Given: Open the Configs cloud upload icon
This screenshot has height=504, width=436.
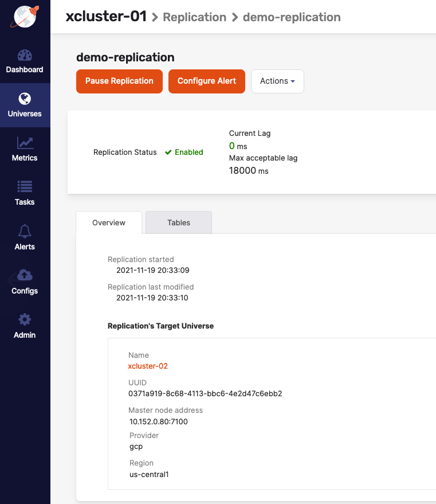Looking at the screenshot, I should point(25,275).
